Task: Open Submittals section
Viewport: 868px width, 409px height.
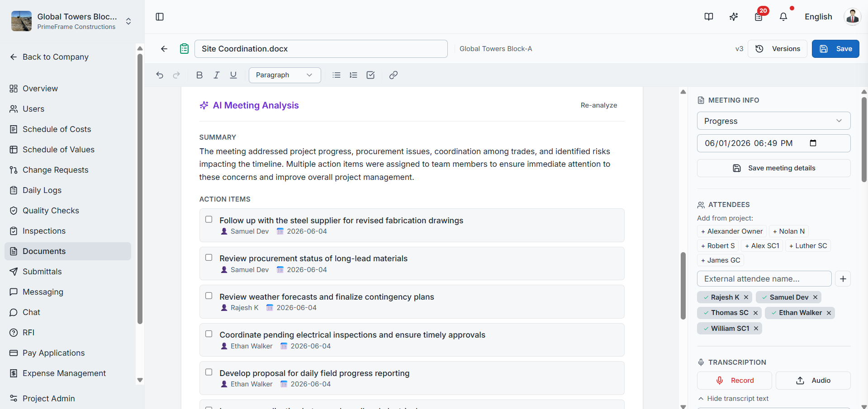Action: 68,272
